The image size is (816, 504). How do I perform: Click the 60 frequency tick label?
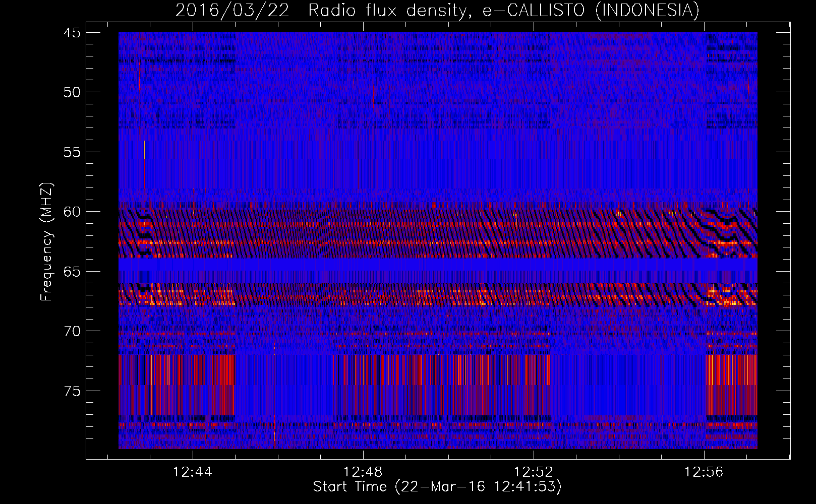coord(72,212)
